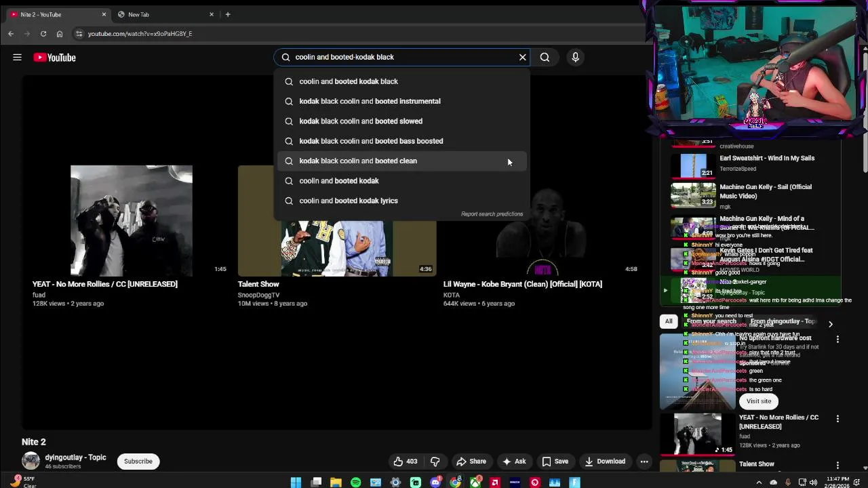Viewport: 868px width, 488px height.
Task: Select the 'All' filter chip
Action: tap(669, 321)
